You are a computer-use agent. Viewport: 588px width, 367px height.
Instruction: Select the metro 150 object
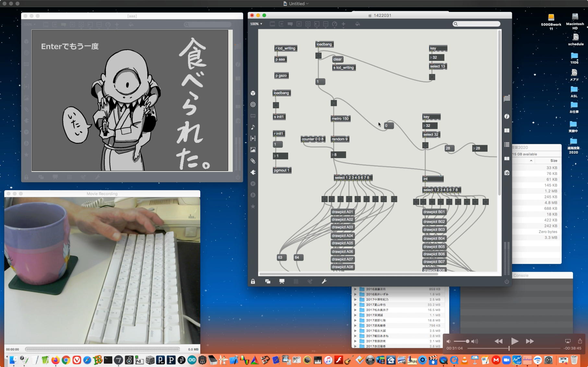click(x=340, y=119)
